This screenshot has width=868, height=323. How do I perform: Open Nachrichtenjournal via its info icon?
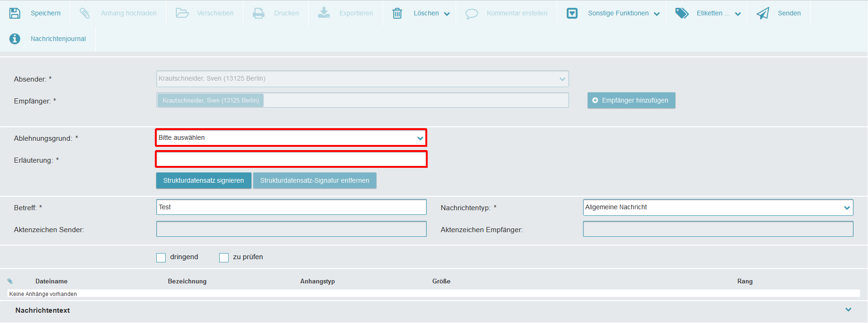coord(15,39)
